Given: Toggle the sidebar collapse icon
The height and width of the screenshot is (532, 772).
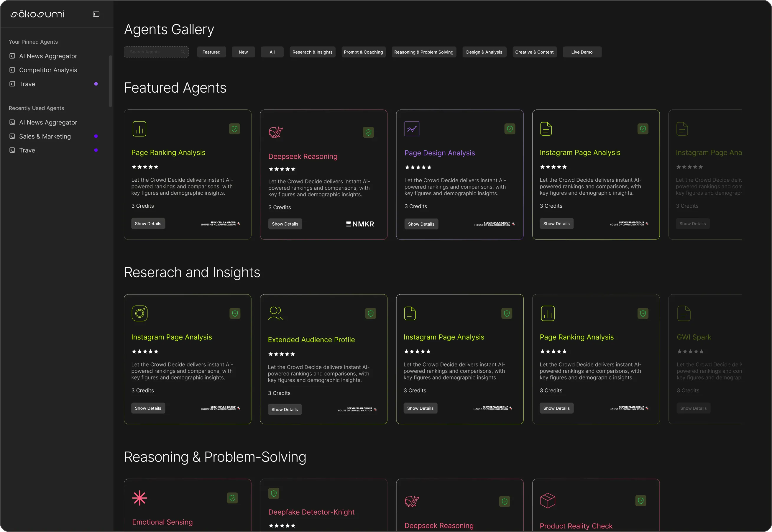Looking at the screenshot, I should [x=96, y=14].
